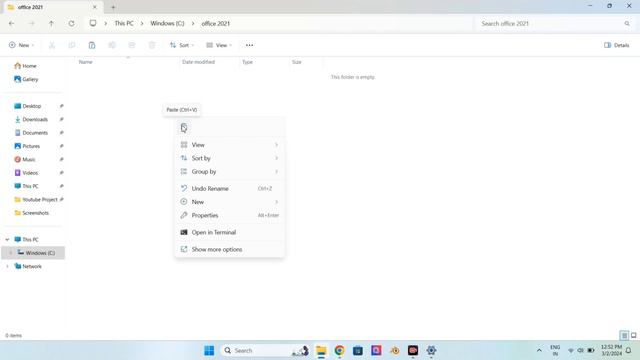Click the Copy icon in the toolbar
This screenshot has width=640, height=360.
[x=72, y=45]
